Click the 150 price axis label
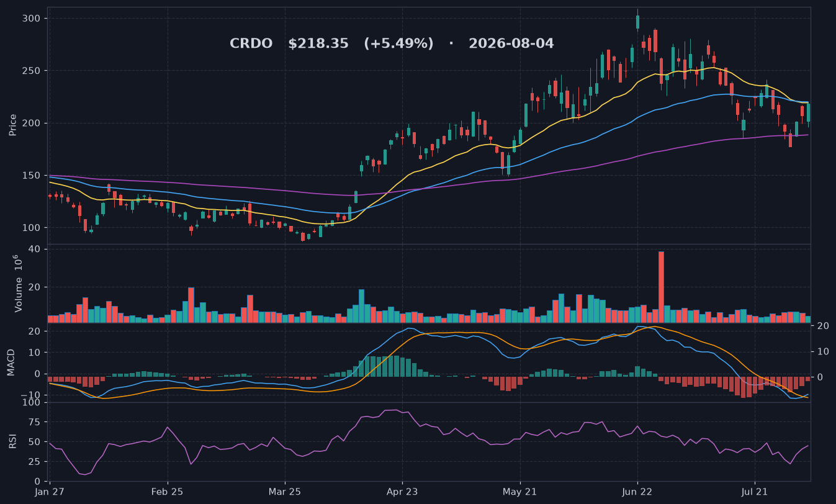 coord(32,176)
